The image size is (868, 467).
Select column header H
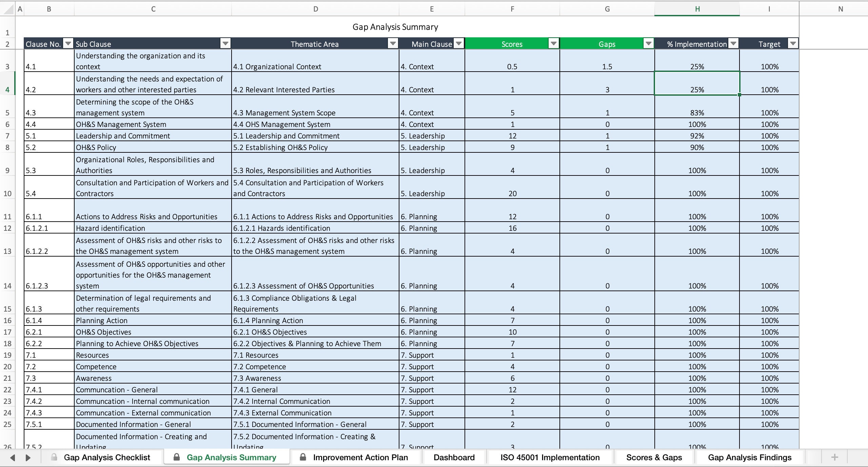point(697,9)
